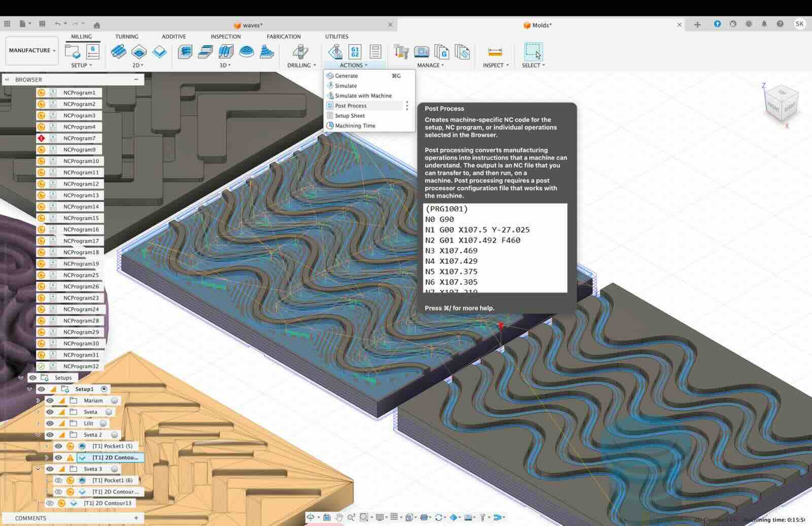Viewport: 812px width, 526px height.
Task: Select NCProgram7 in the browser tree
Action: [x=79, y=138]
